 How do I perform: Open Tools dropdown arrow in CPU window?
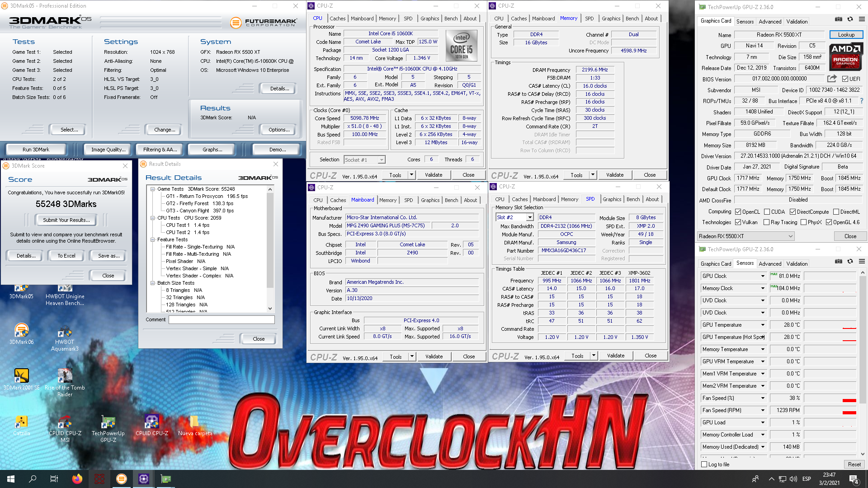point(411,175)
